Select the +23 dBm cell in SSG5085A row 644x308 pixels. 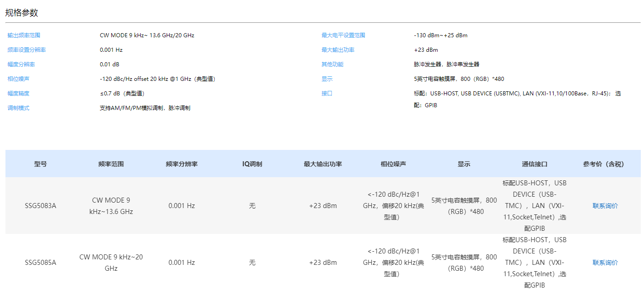[323, 263]
